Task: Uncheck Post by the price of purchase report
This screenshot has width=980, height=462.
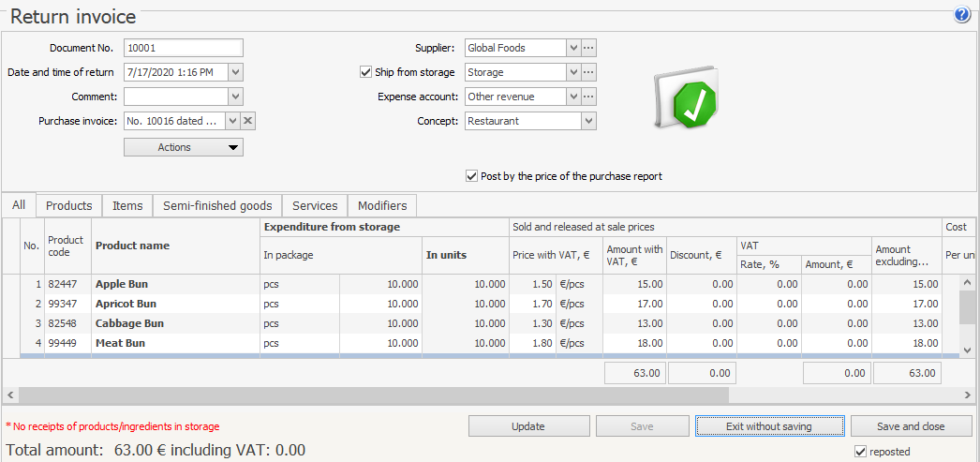Action: tap(471, 176)
